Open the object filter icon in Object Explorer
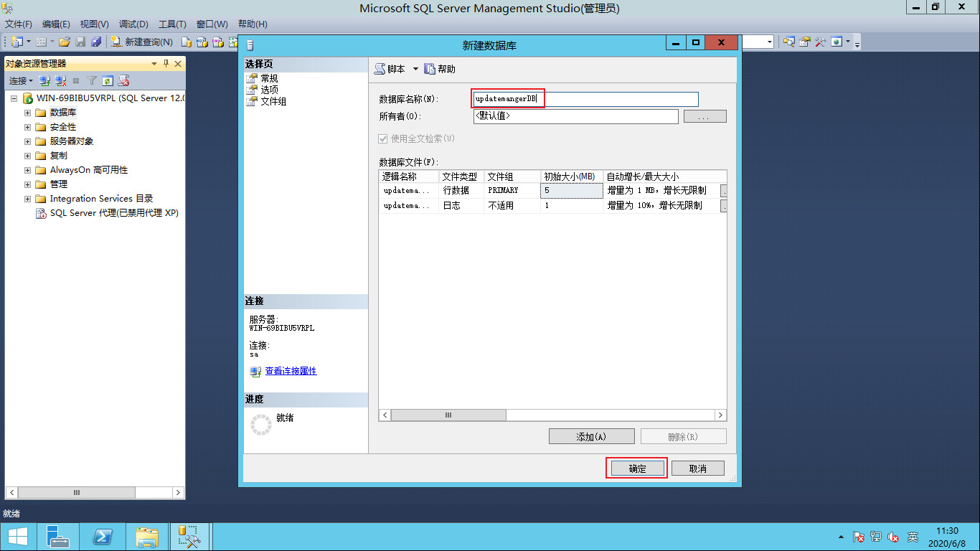The image size is (980, 551). 92,80
